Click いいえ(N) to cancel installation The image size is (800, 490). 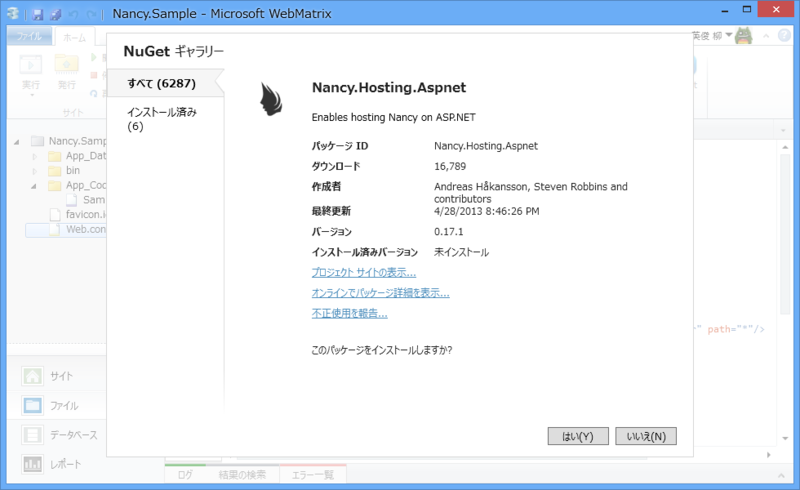[x=646, y=436]
